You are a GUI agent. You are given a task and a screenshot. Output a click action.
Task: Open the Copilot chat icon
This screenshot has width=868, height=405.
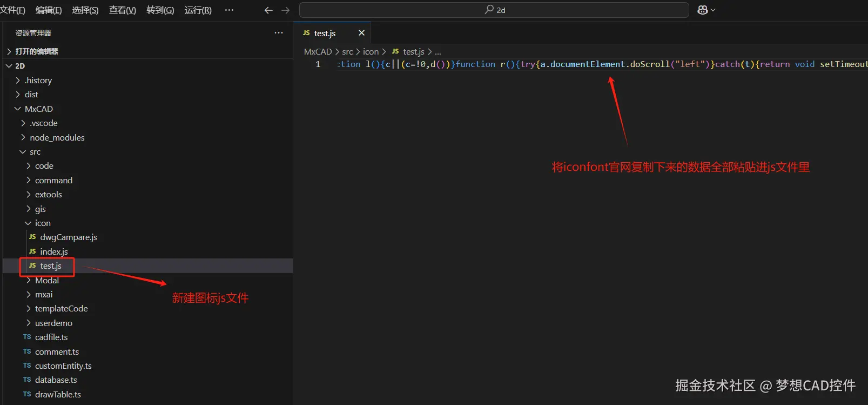tap(702, 10)
